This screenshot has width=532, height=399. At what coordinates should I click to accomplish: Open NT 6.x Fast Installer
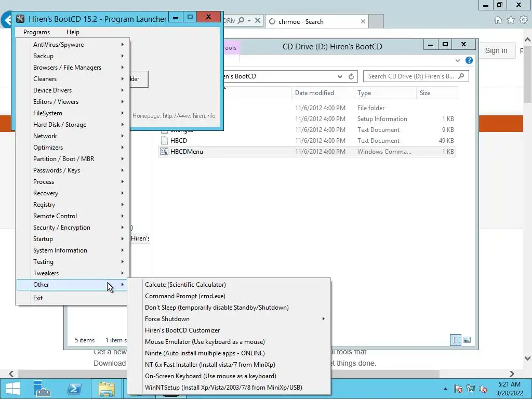pyautogui.click(x=229, y=364)
